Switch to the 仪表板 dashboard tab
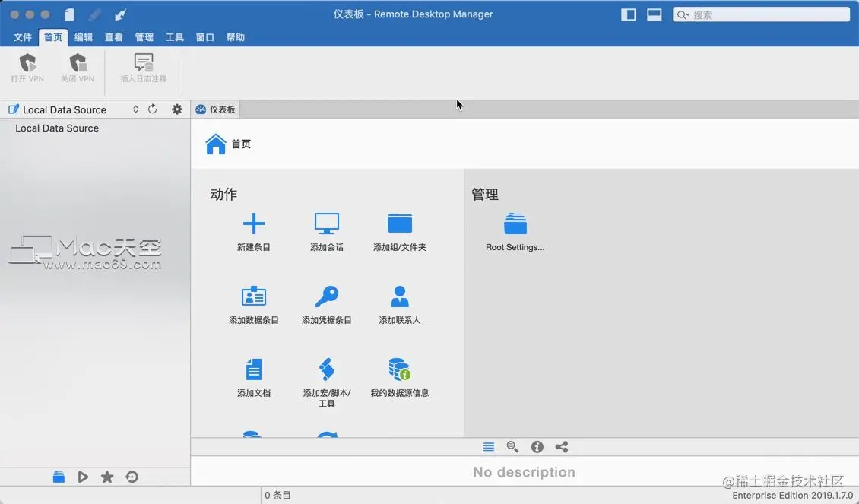Screen dimensions: 859x504 coord(215,109)
